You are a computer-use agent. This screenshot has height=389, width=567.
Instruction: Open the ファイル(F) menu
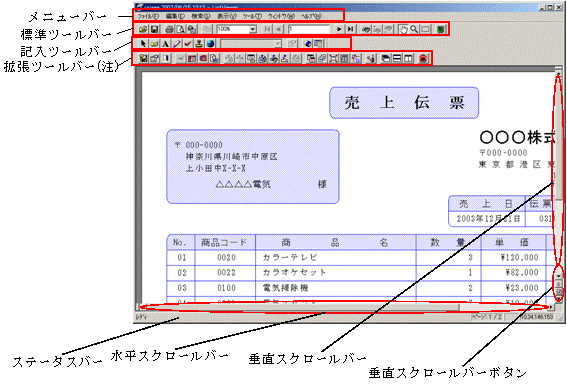(x=148, y=16)
